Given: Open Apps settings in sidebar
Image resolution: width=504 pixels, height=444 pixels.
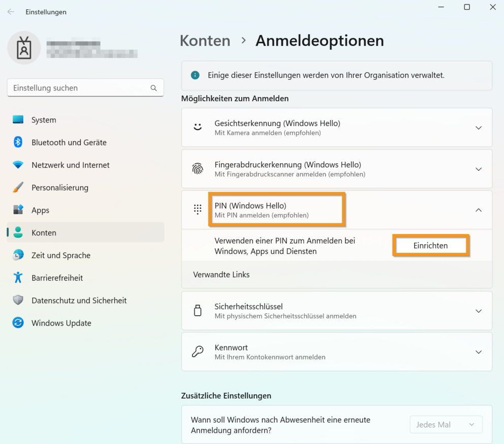Looking at the screenshot, I should click(40, 210).
